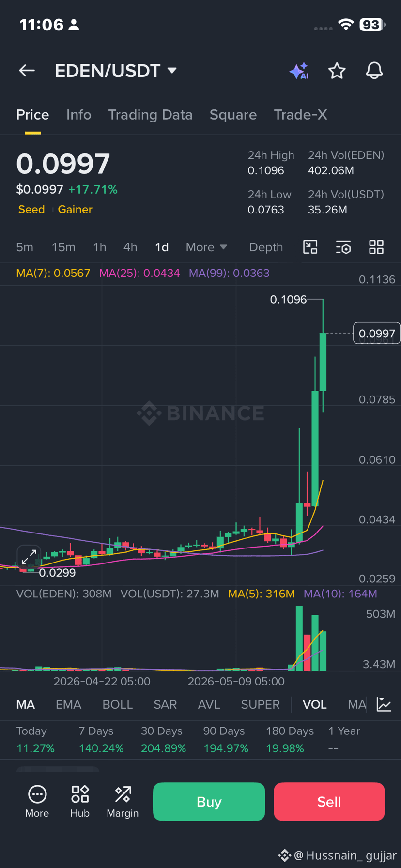401x868 pixels.
Task: Tap the VOL(USDT): 27.3M label
Action: [170, 594]
